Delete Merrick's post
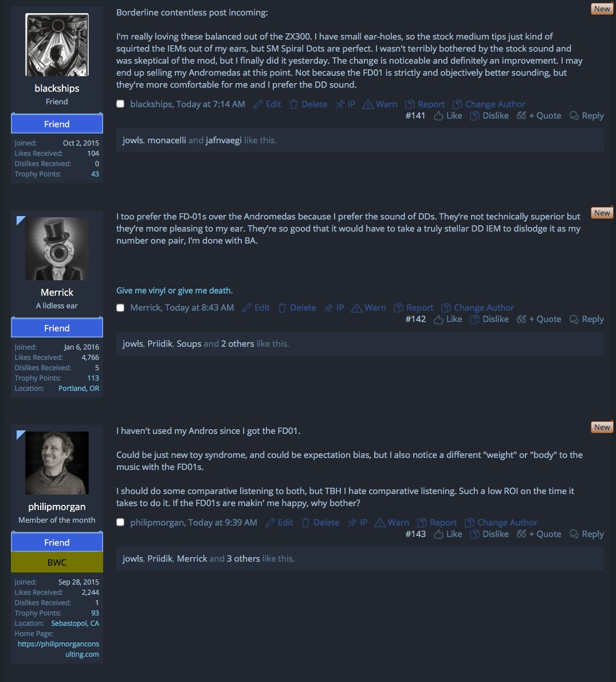Image resolution: width=616 pixels, height=682 pixels. click(x=297, y=308)
